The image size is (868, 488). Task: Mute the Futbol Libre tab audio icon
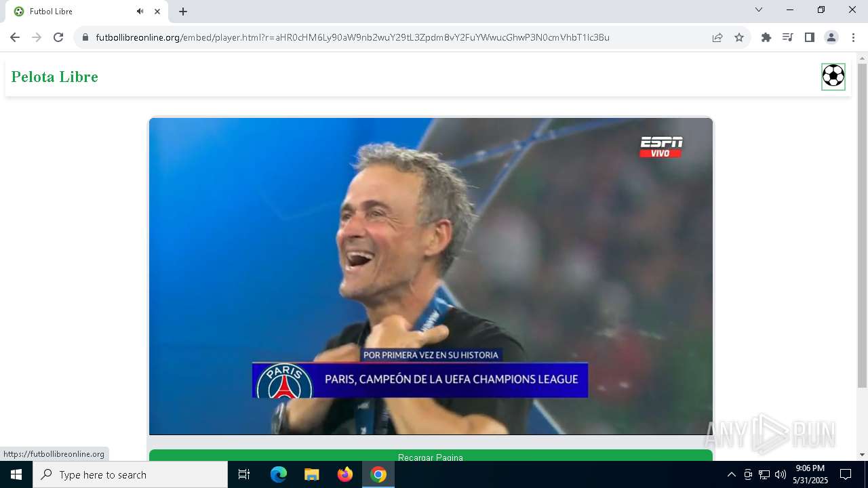click(x=140, y=12)
